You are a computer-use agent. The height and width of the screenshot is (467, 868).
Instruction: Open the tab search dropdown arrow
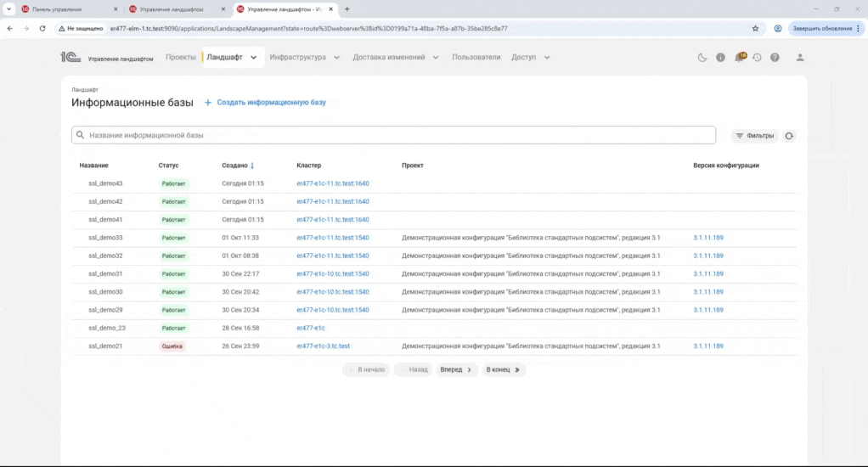[x=8, y=8]
